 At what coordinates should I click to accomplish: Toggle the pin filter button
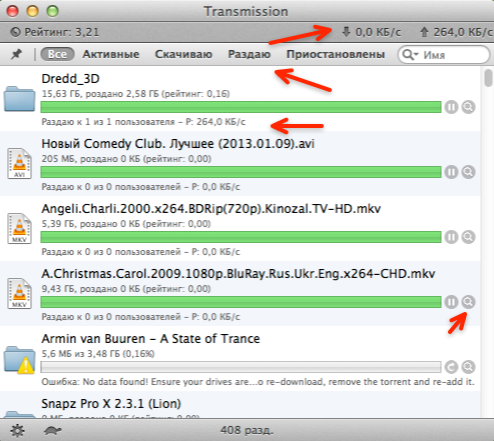click(x=16, y=54)
